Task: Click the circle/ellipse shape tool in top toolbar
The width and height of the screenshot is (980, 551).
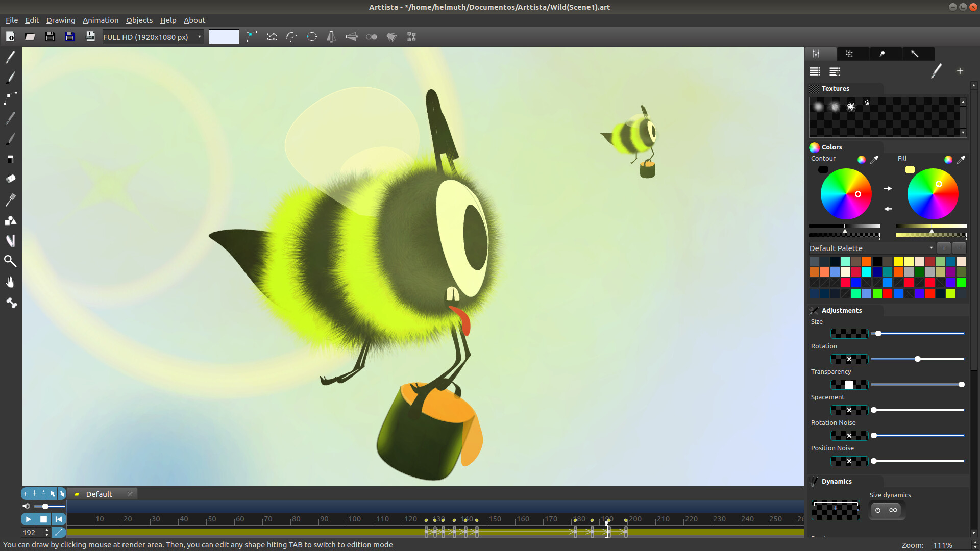Action: [312, 36]
